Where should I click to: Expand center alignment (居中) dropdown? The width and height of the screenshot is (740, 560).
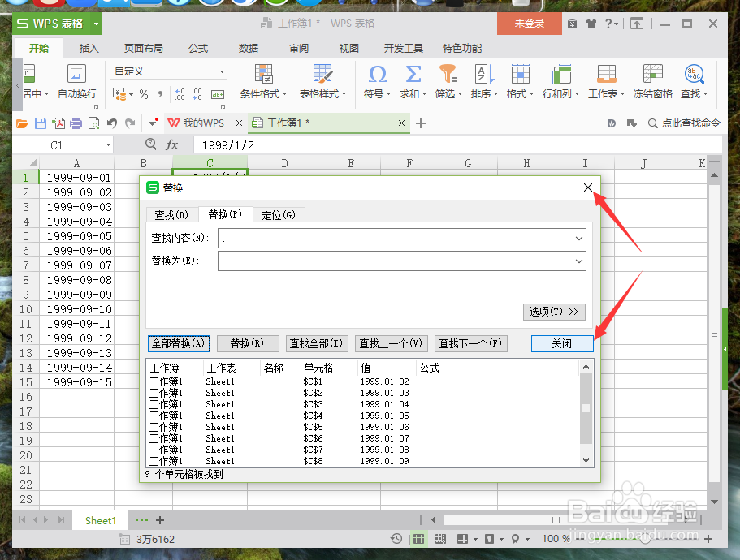point(47,94)
